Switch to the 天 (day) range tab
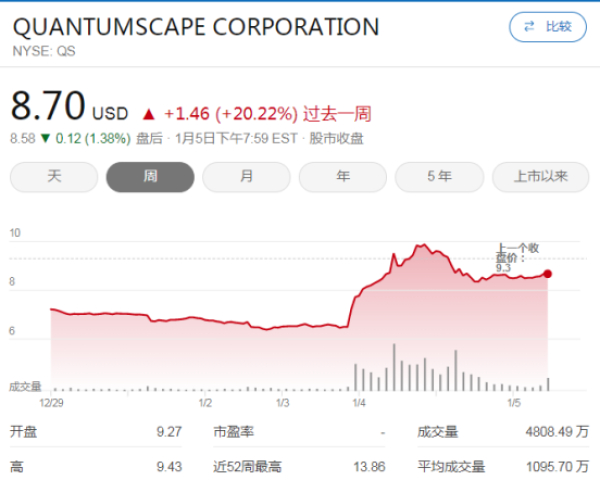Screen dimensions: 600x480 [54, 177]
